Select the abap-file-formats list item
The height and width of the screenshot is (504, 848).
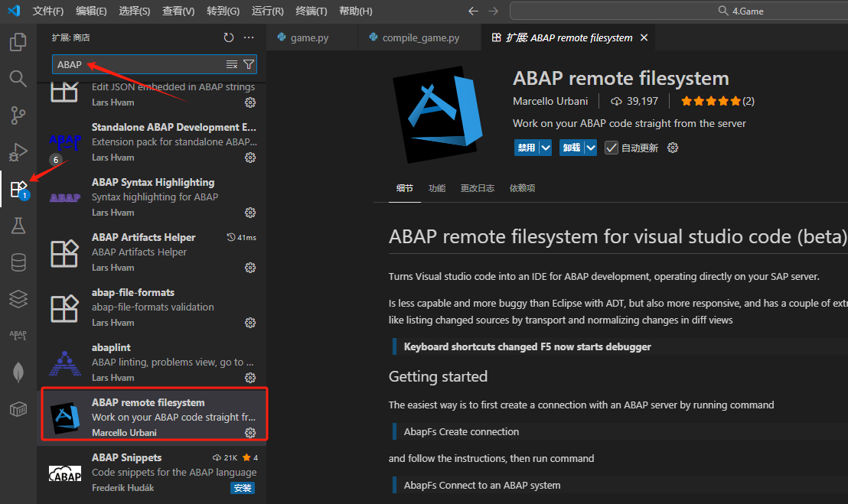pyautogui.click(x=153, y=307)
